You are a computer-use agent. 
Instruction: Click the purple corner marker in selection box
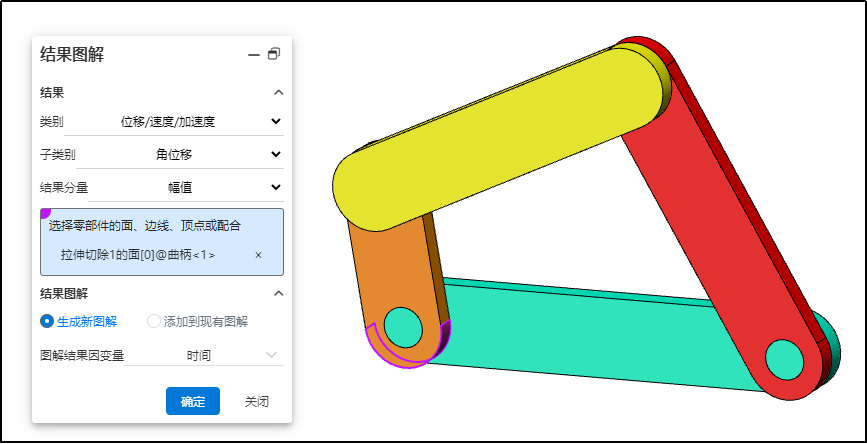click(45, 213)
